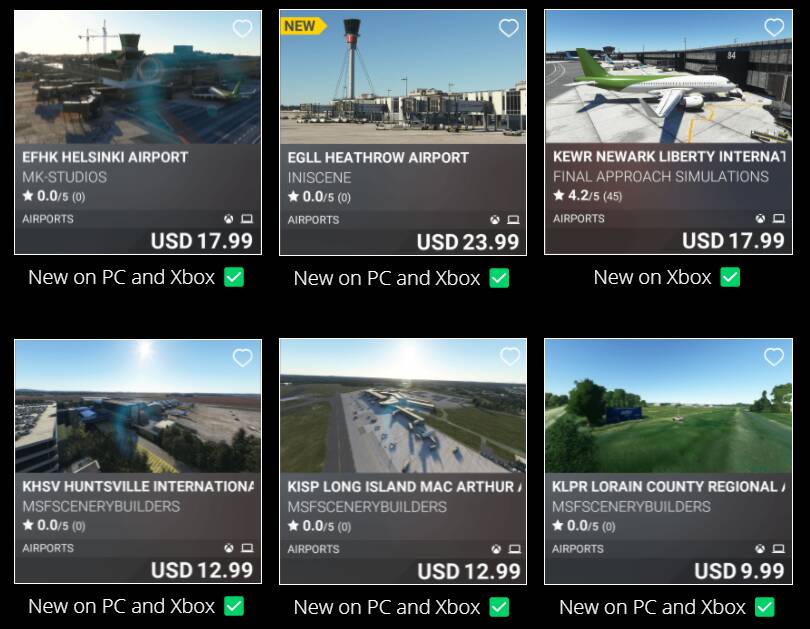
Task: Favorite KHSV Huntsville using heart icon
Action: click(x=242, y=357)
